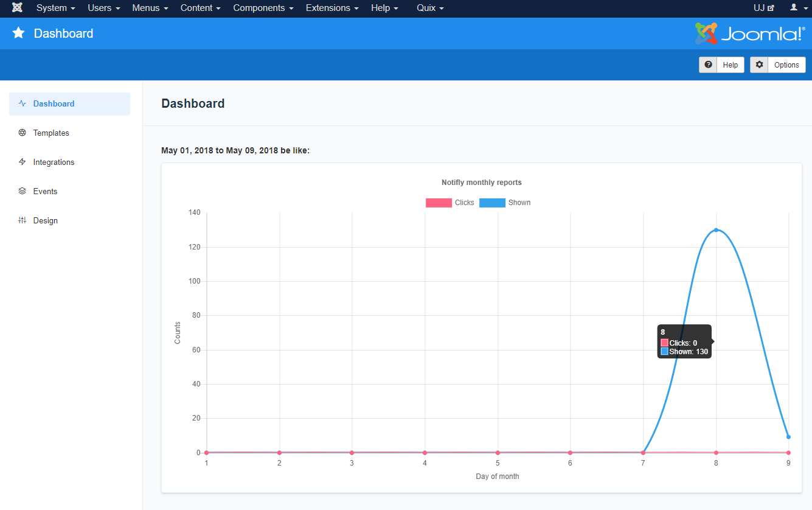
Task: Click the Clicks data point at day 1
Action: point(207,453)
